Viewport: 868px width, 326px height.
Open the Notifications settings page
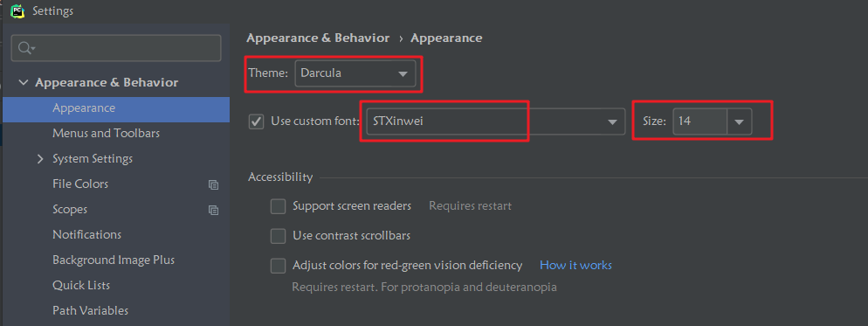tap(87, 234)
